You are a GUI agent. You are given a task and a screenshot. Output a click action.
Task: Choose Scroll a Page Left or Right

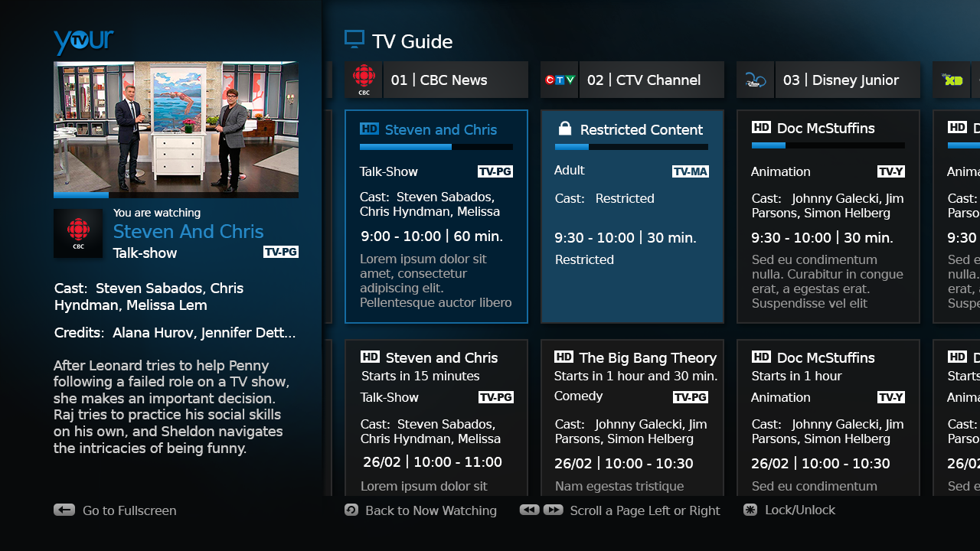pos(645,510)
